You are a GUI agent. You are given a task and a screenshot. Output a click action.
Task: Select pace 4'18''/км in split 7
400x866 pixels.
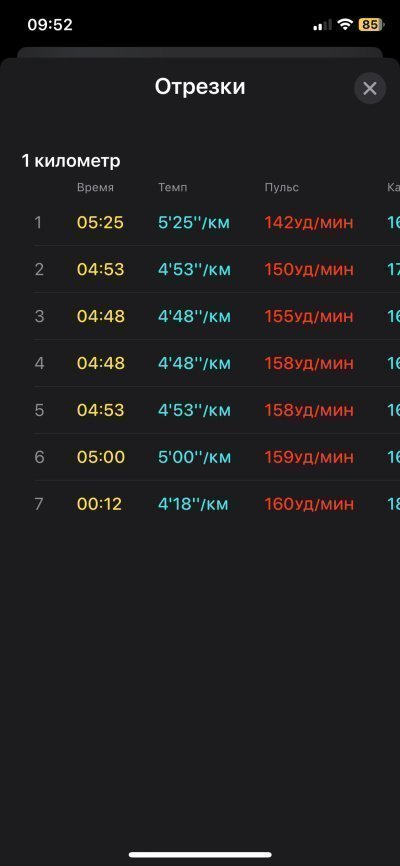193,505
